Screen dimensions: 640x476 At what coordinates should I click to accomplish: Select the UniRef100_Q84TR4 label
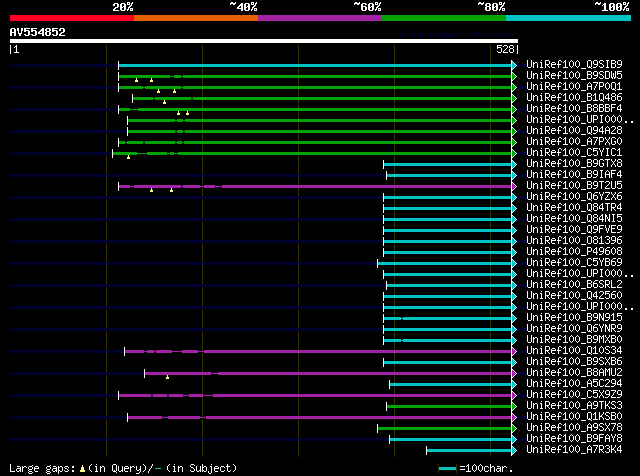point(574,208)
